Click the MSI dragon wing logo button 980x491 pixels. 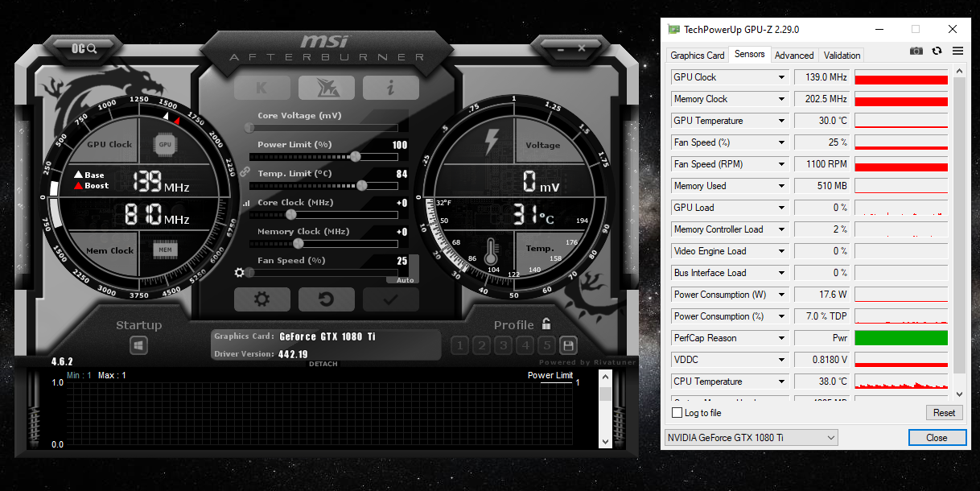click(327, 88)
